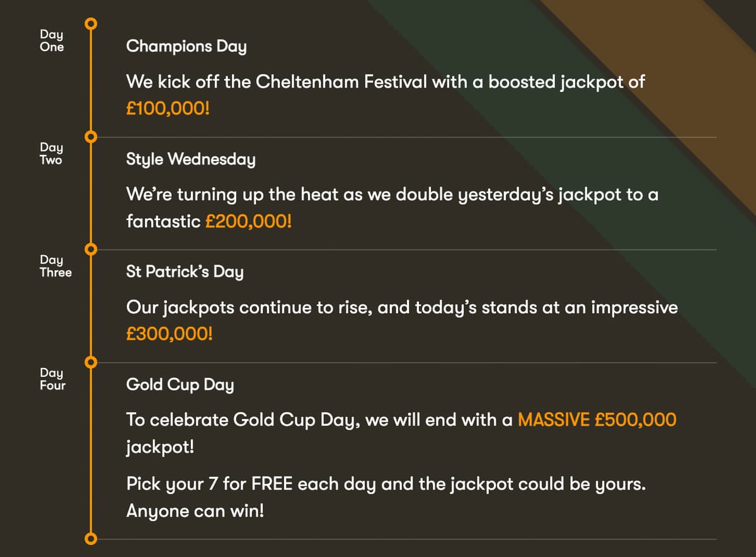This screenshot has width=756, height=557.
Task: Click the topmost orange timeline circle
Action: [91, 24]
